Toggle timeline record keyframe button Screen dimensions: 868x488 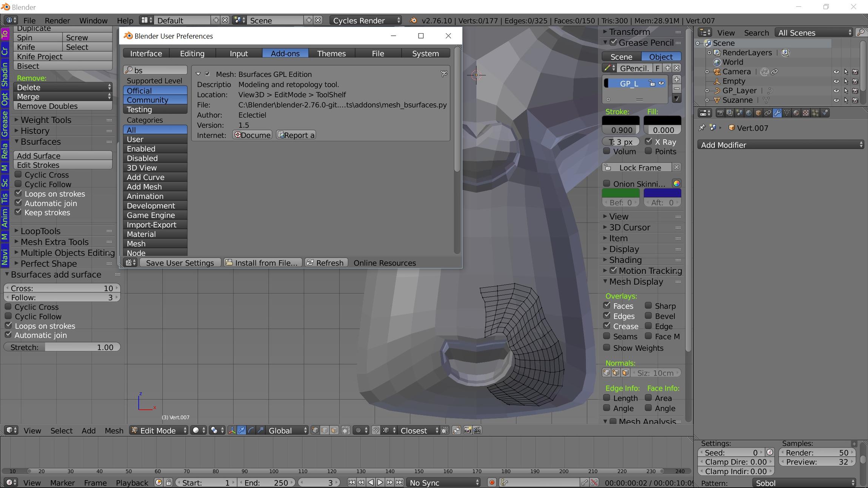point(491,482)
